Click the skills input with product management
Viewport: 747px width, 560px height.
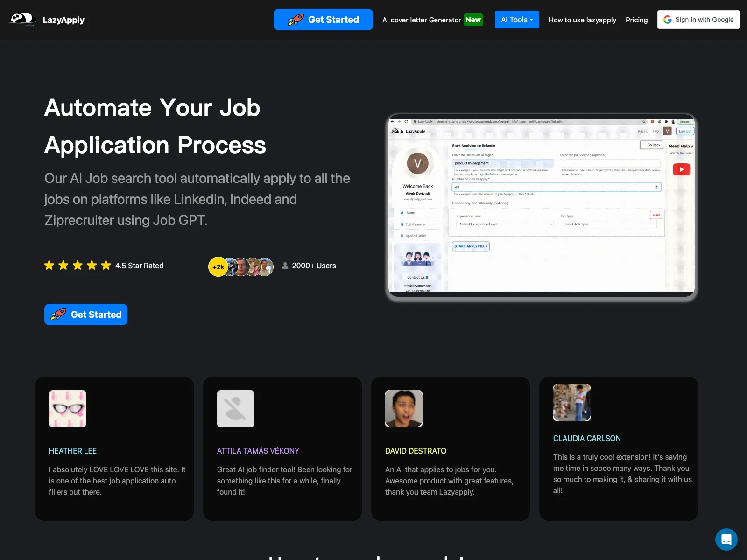pos(502,163)
